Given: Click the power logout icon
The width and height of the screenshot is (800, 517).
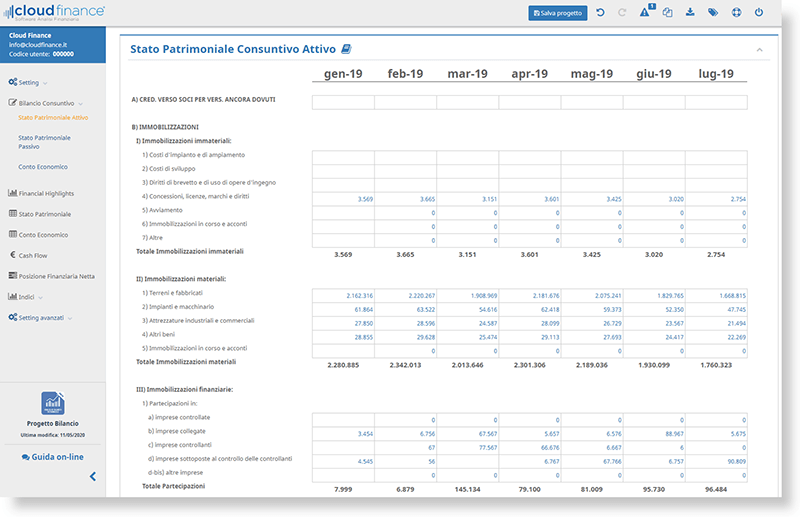Looking at the screenshot, I should pyautogui.click(x=759, y=12).
